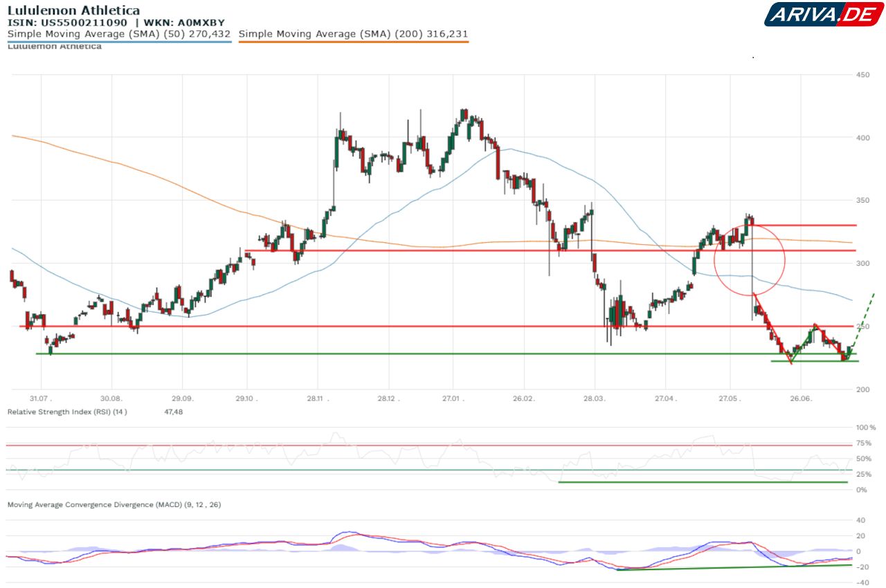Click the 28.11. date label
886x588 pixels.
tap(318, 399)
